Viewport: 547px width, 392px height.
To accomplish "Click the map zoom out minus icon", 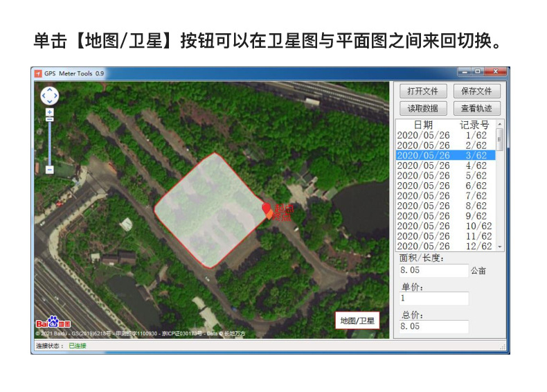I will [50, 170].
